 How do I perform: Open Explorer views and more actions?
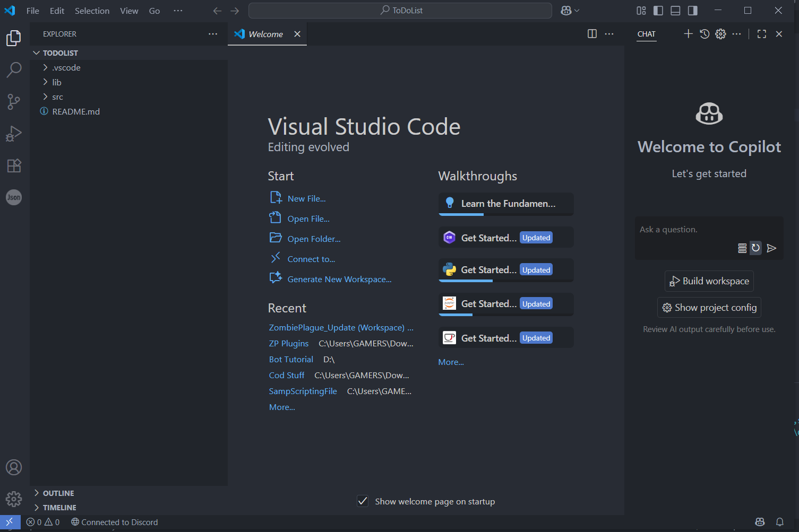coord(213,34)
